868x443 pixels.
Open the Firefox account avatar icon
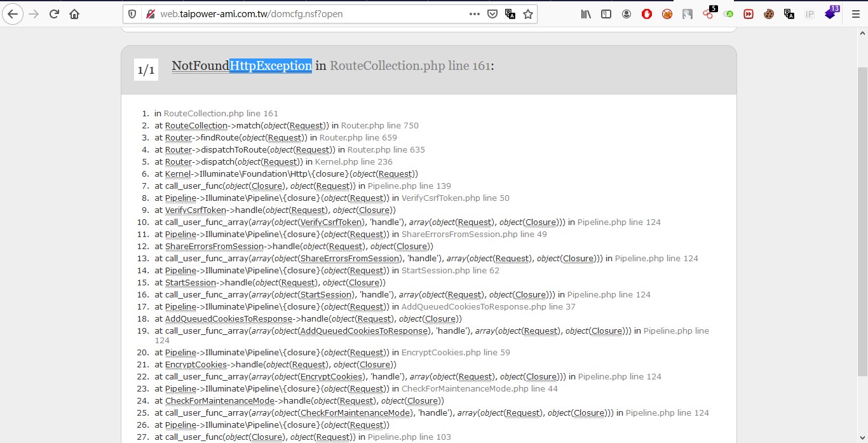click(x=627, y=14)
